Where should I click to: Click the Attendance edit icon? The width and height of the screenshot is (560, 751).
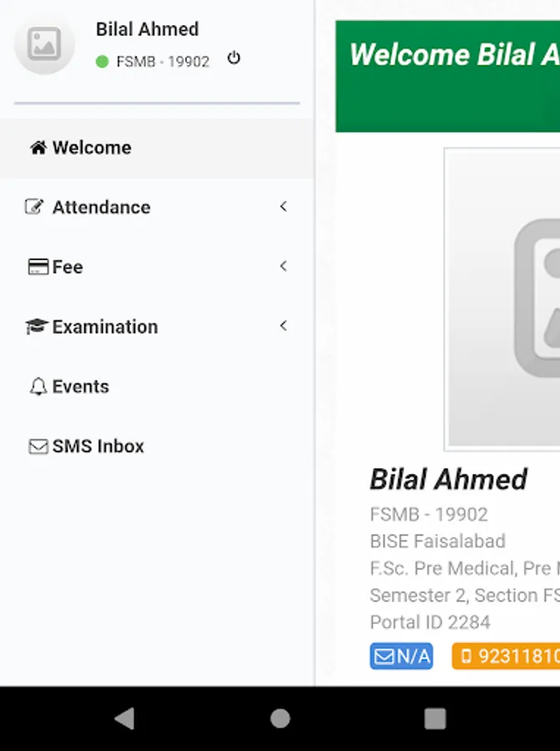click(34, 207)
